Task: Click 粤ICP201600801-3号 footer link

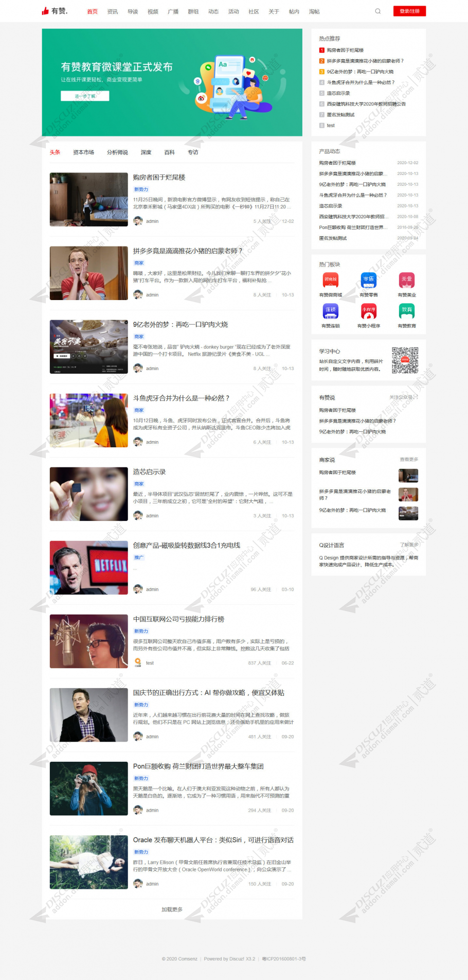Action: click(284, 959)
